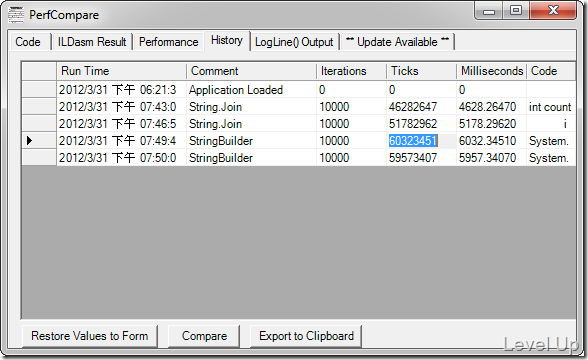The width and height of the screenshot is (588, 360).
Task: Select run time 07:50:0 cell
Action: pyautogui.click(x=121, y=158)
